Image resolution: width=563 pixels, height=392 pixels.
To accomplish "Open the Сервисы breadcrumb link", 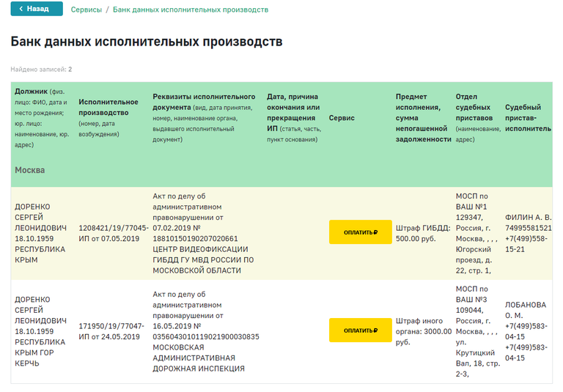I will coord(87,10).
